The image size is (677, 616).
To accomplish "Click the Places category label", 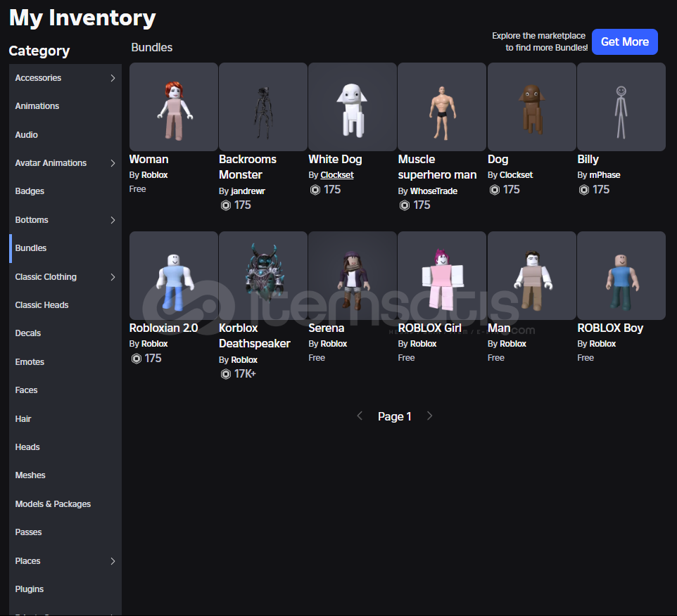I will pos(27,561).
